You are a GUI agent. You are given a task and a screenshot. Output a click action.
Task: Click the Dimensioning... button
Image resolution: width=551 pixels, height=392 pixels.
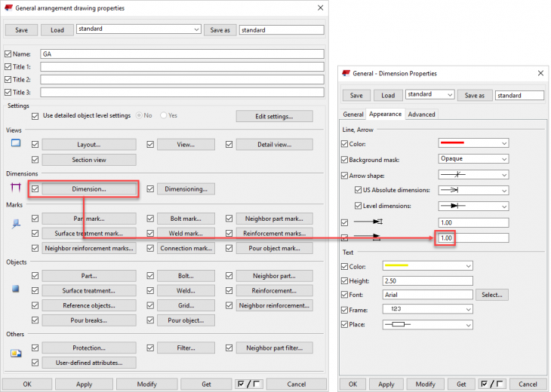(186, 188)
